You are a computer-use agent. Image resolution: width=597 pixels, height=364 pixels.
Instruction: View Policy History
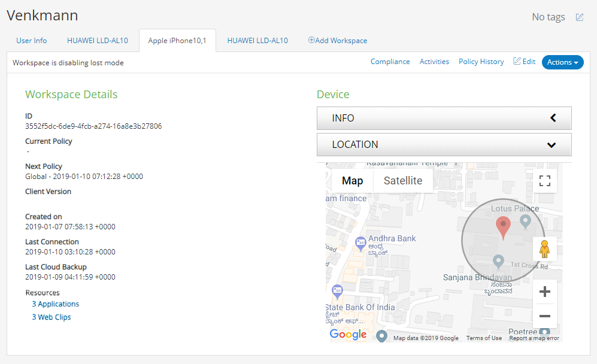tap(481, 62)
